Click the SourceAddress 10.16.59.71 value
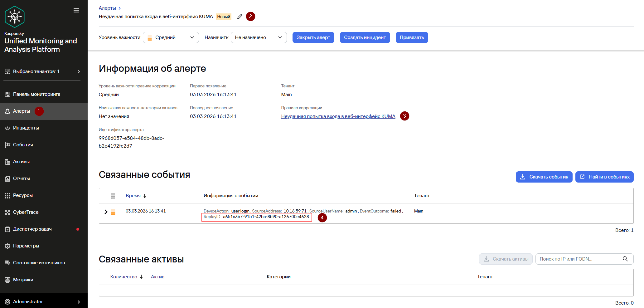 pos(295,211)
